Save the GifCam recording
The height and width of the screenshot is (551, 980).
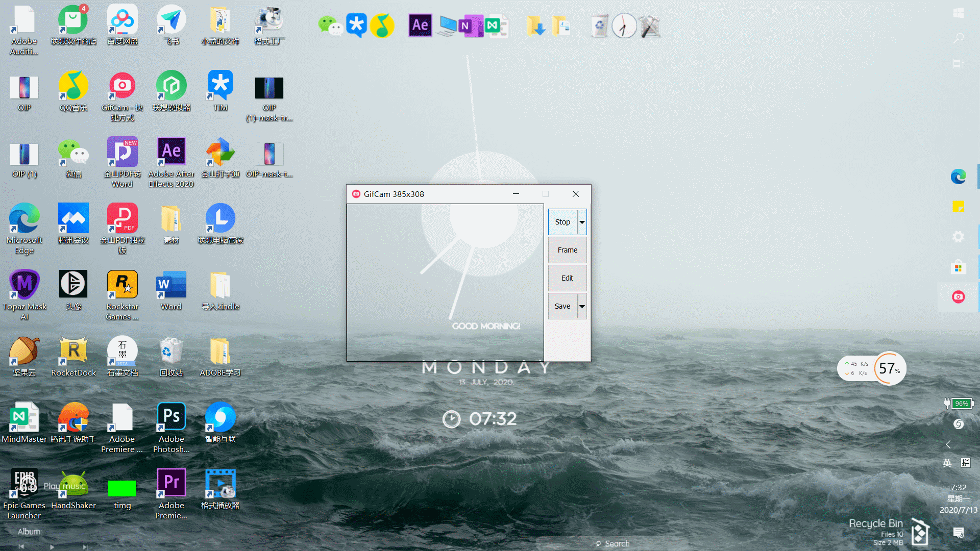562,306
